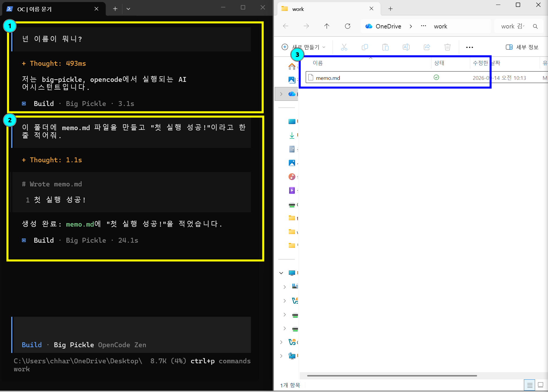
Task: Toggle the 세부 정보 details pane
Action: 522,47
